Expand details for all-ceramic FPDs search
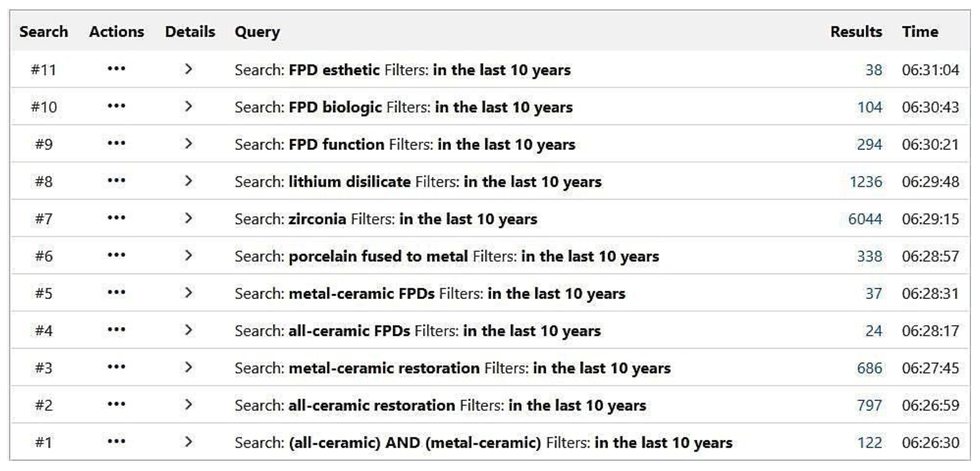The image size is (980, 471). (x=188, y=330)
